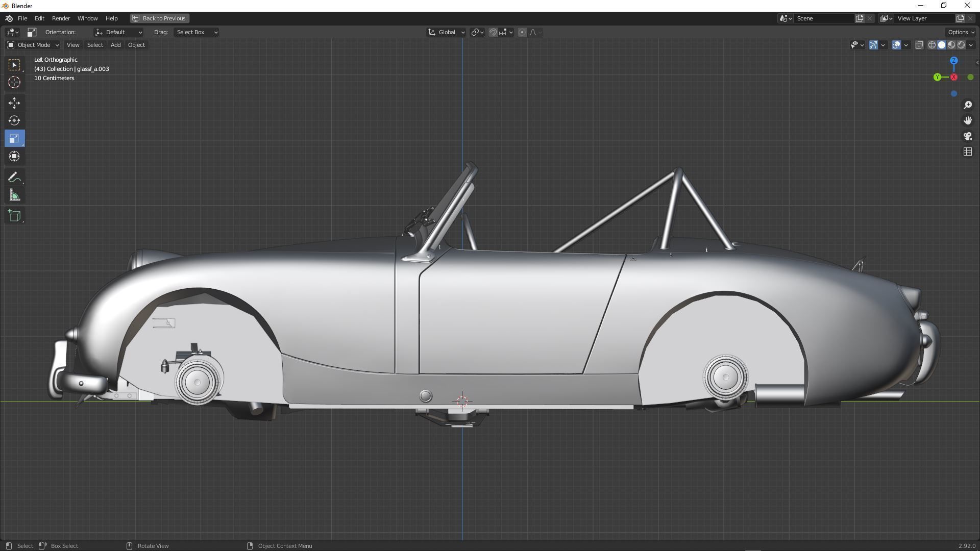Viewport: 980px width, 551px height.
Task: Click the tool settings mode icon beside Orientation
Action: (32, 32)
